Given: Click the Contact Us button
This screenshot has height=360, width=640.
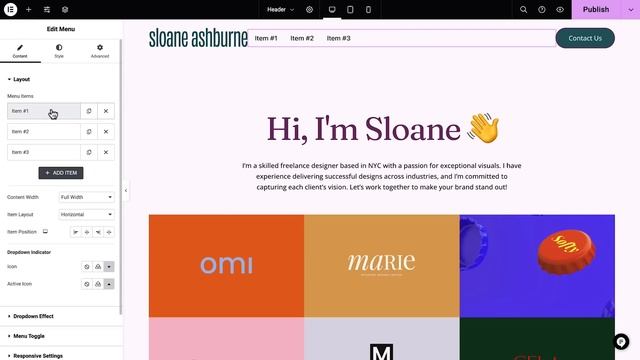Looking at the screenshot, I should point(585,38).
